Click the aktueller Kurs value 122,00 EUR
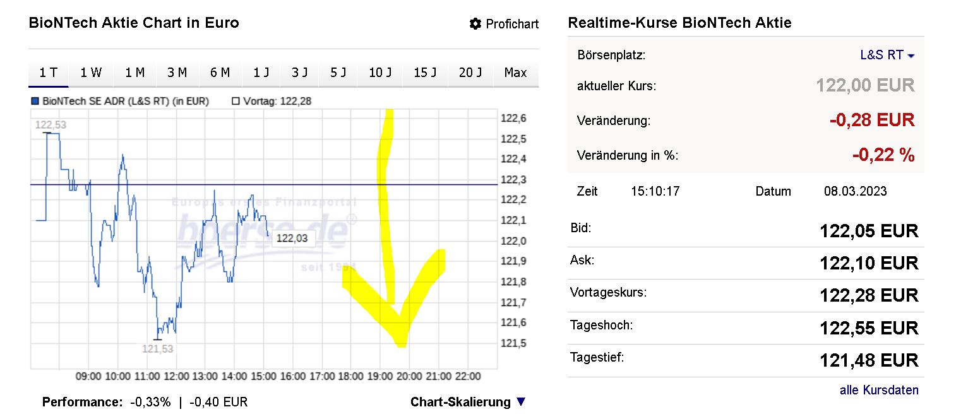The height and width of the screenshot is (419, 980). [865, 85]
